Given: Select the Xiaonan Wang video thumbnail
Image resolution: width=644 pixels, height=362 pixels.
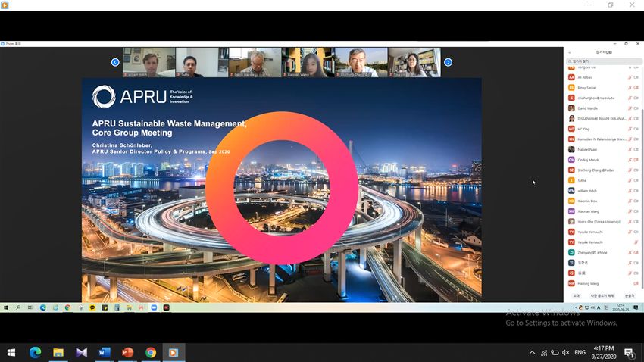Looking at the screenshot, I should click(x=308, y=62).
